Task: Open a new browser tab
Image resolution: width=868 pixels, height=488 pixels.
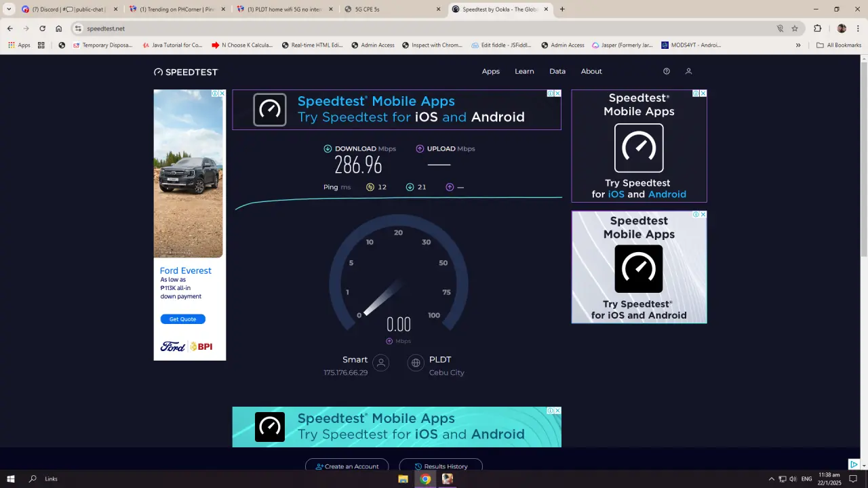Action: [562, 9]
